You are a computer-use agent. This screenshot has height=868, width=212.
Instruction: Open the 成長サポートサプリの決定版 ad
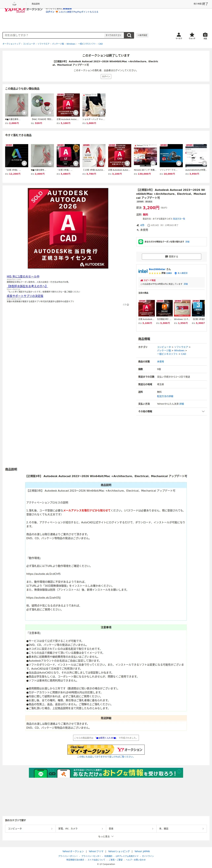[x=25, y=296]
